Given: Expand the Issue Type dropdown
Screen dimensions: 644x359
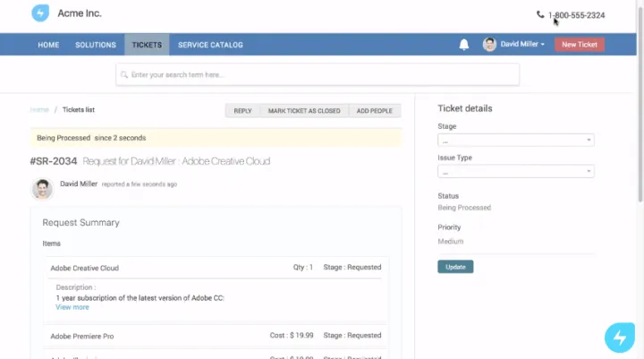Looking at the screenshot, I should 515,171.
